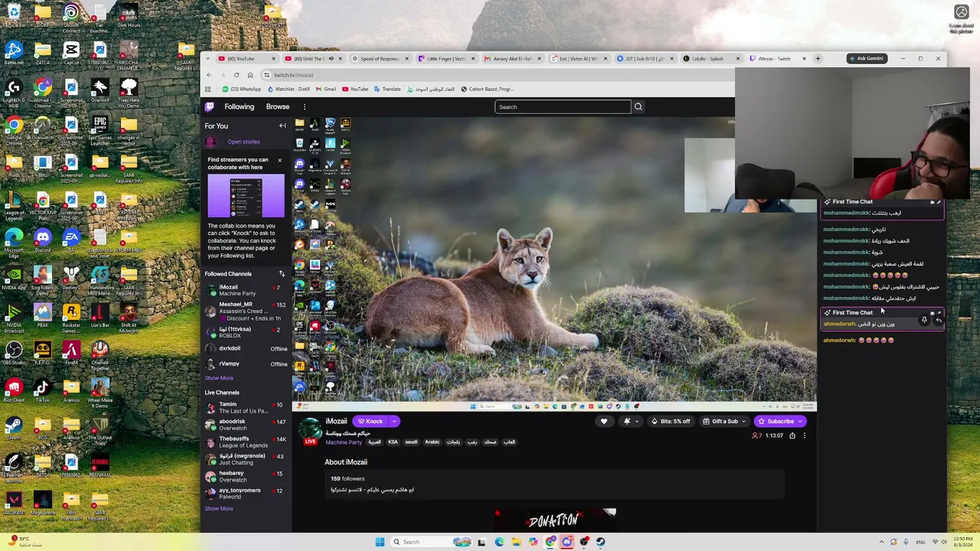Open live channel heebarey
980x551 pixels.
(x=246, y=477)
